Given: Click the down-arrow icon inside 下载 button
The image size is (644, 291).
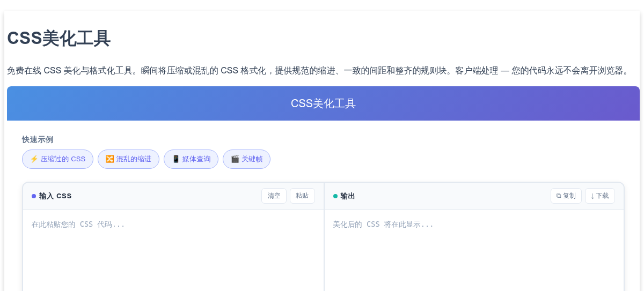Looking at the screenshot, I should [x=592, y=196].
